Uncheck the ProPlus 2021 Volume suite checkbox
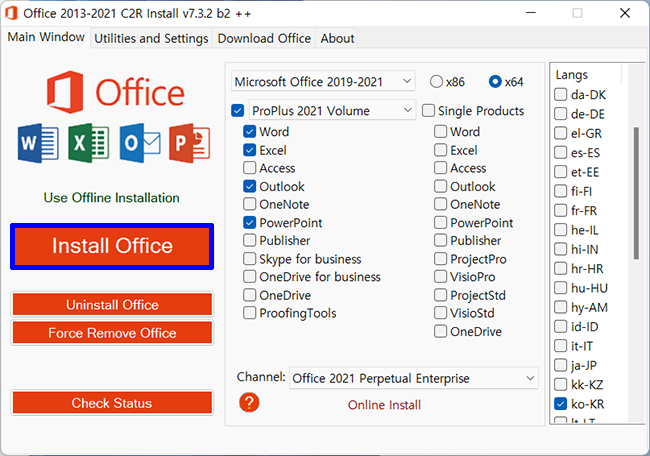Image resolution: width=650 pixels, height=456 pixels. click(x=238, y=111)
